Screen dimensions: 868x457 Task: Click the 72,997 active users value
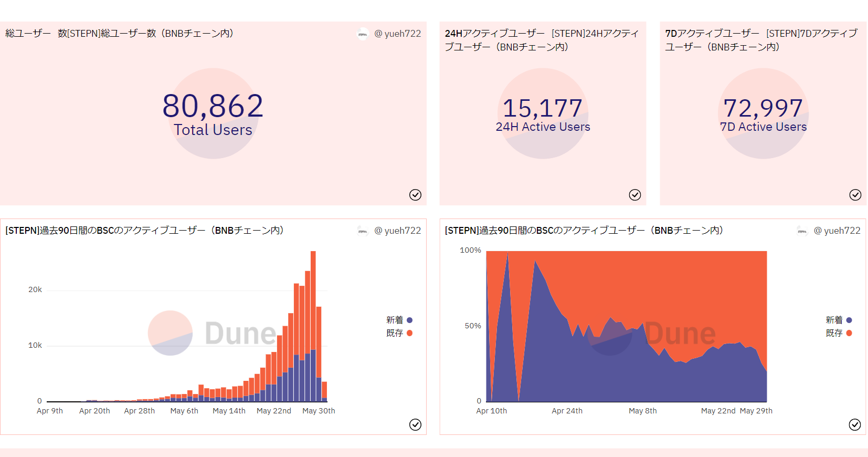point(763,108)
